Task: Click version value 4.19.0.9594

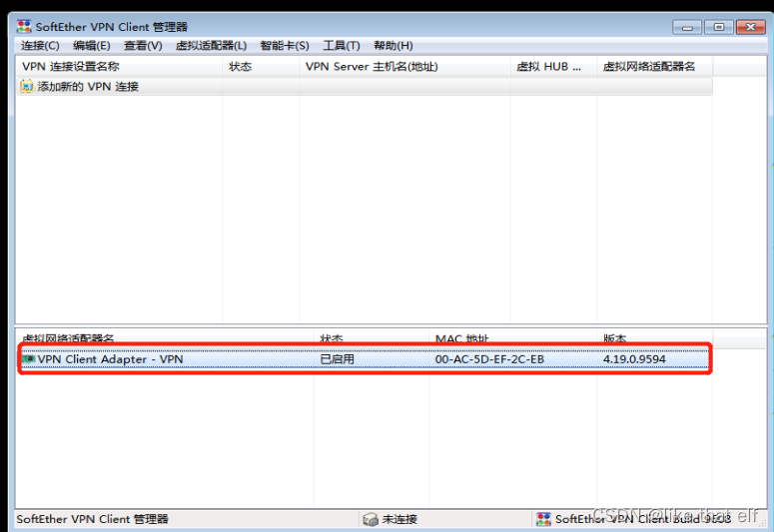Action: (x=634, y=358)
